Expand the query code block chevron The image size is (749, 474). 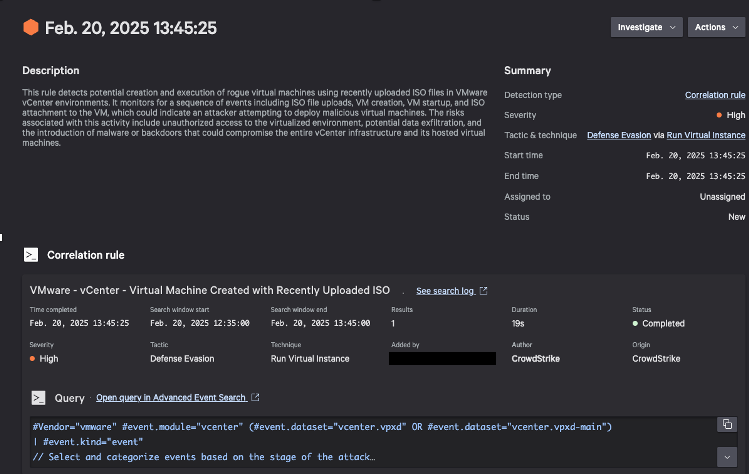pyautogui.click(x=726, y=456)
